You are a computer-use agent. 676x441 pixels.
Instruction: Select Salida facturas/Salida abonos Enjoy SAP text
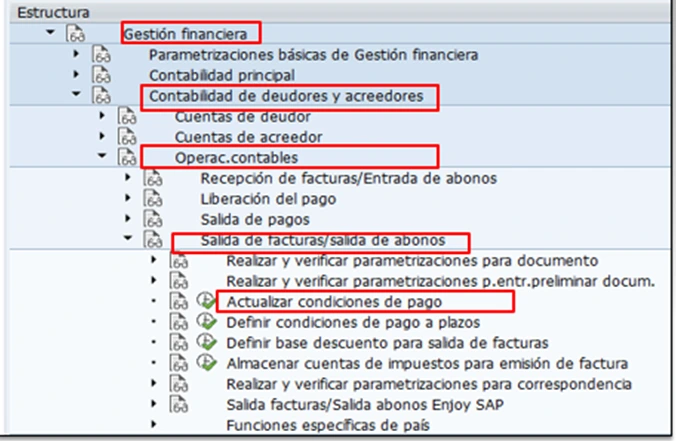(365, 405)
